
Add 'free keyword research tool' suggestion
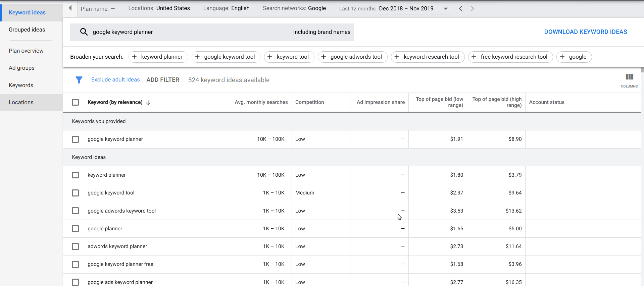(510, 57)
